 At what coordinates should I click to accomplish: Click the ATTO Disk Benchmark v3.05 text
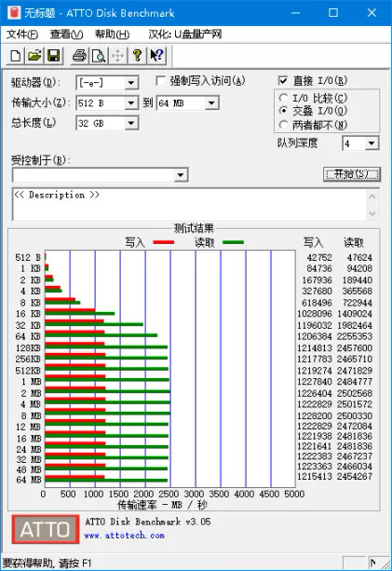[148, 522]
